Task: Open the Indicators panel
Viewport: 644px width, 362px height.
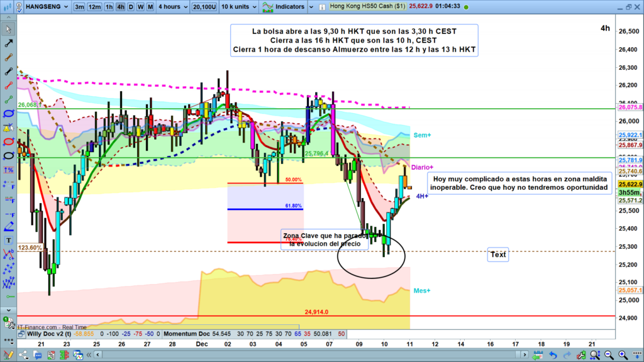Action: (x=284, y=7)
